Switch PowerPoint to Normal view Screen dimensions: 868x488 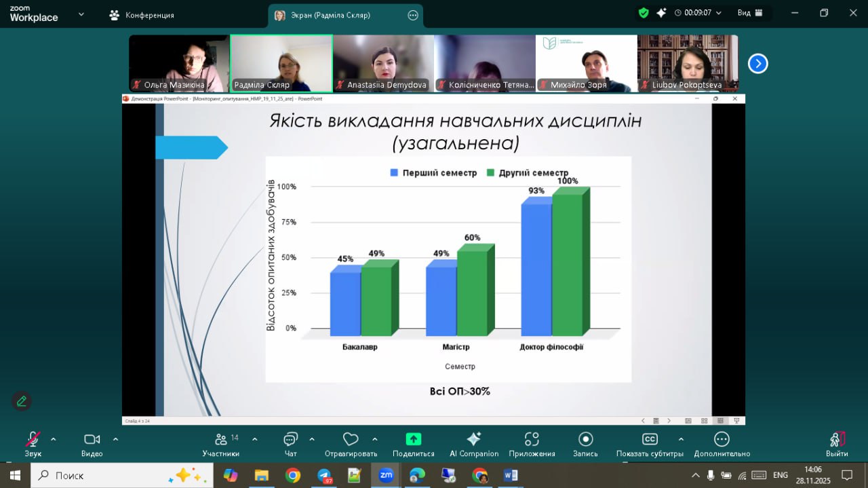[688, 421]
